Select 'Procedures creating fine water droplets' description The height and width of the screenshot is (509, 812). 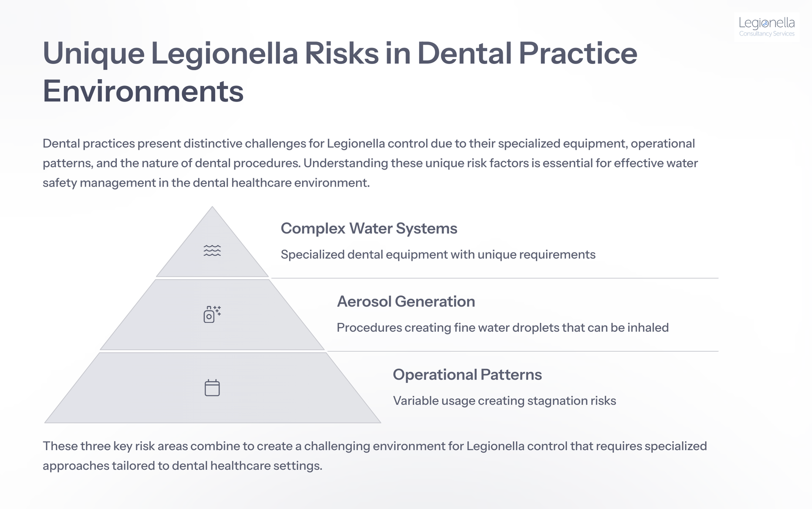click(502, 328)
